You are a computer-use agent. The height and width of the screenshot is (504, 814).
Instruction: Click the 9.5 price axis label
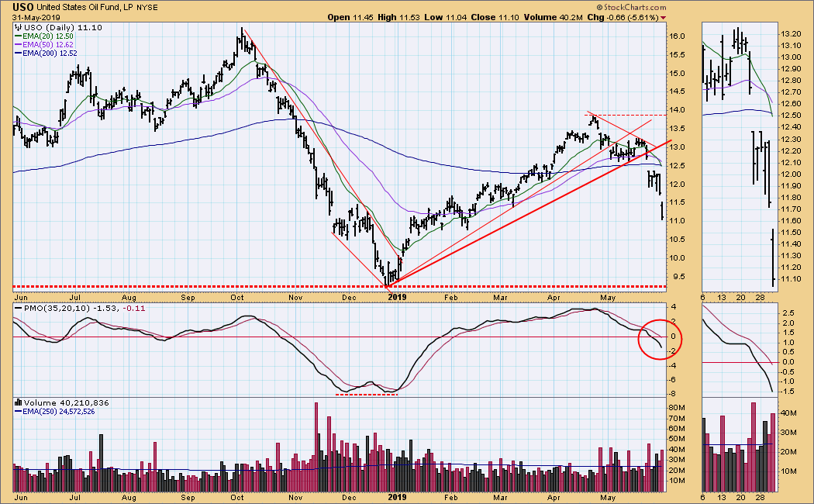tap(677, 277)
